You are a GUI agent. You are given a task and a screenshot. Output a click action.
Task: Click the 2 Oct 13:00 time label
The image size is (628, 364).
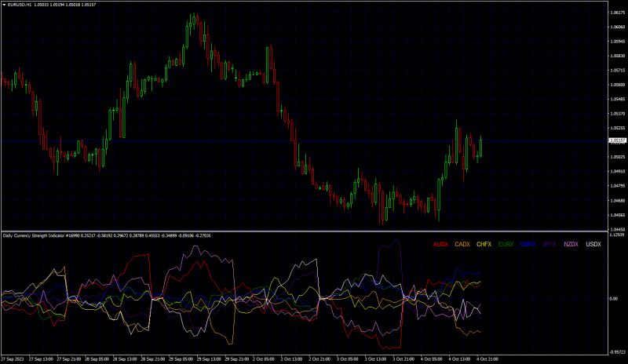point(291,359)
